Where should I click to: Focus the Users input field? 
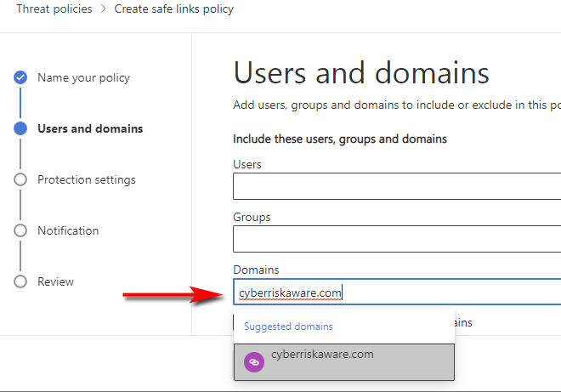(397, 186)
